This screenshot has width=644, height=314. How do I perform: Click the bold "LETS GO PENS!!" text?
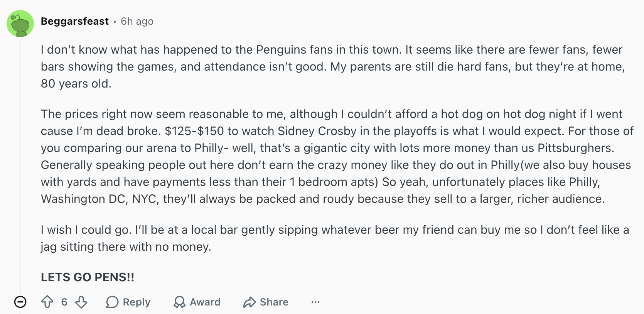[88, 277]
